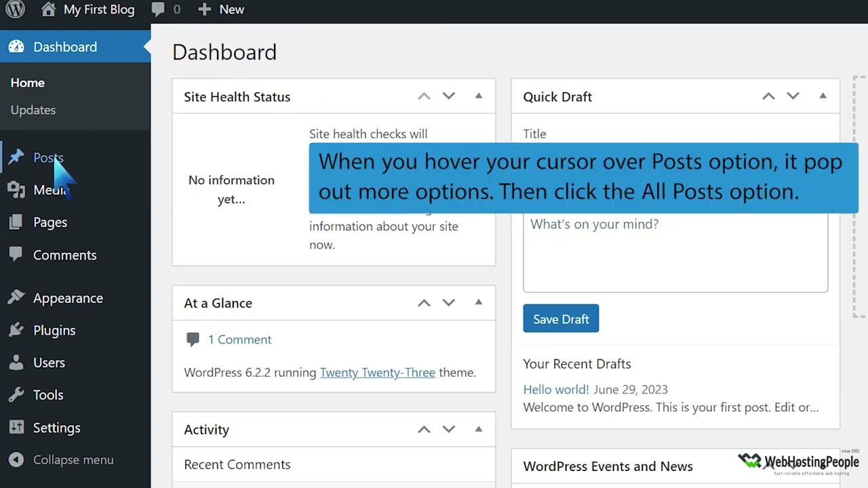Image resolution: width=868 pixels, height=488 pixels.
Task: Open the WordPress logo menu
Action: (x=15, y=9)
